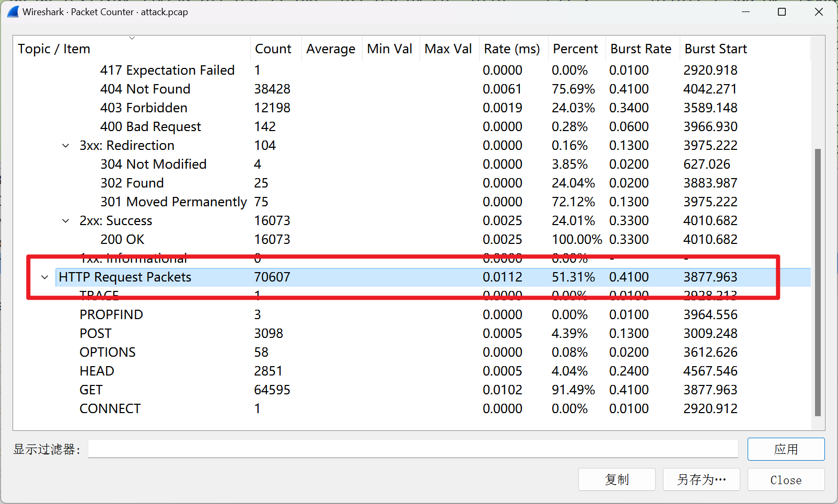Screen dimensions: 838x504
Task: Click the 应用 (Apply) button
Action: tap(786, 449)
